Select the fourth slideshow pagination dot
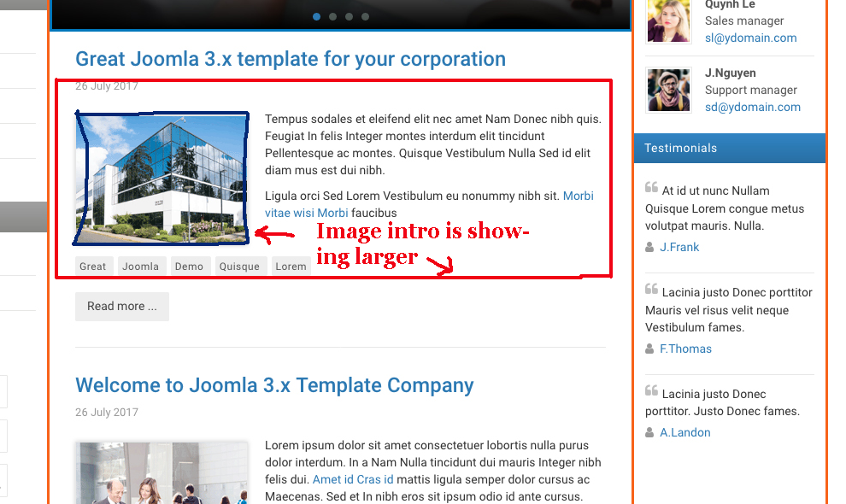 point(365,17)
